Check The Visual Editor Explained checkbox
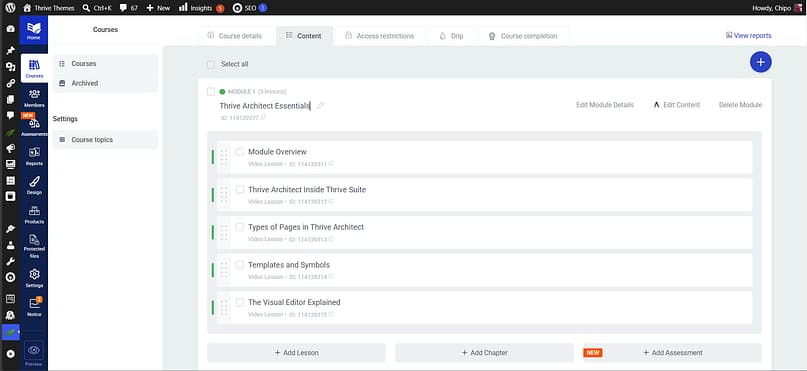Image resolution: width=807 pixels, height=371 pixels. pos(240,302)
